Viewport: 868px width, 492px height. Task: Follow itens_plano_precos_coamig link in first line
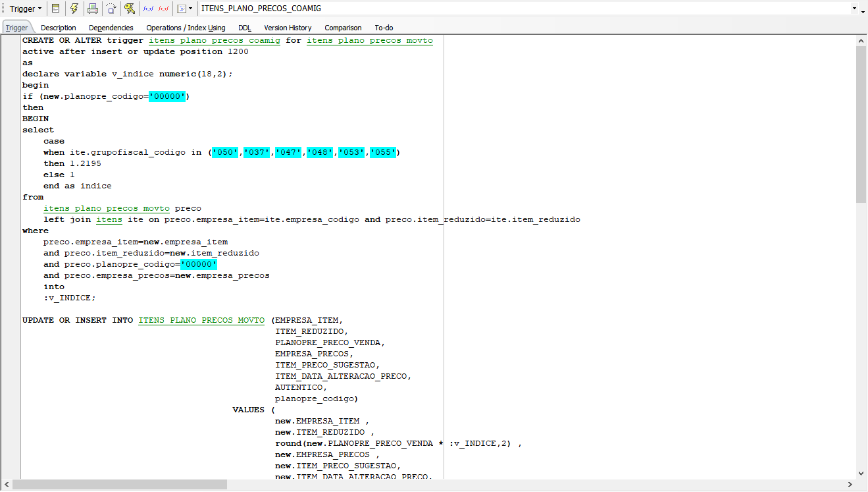[215, 40]
